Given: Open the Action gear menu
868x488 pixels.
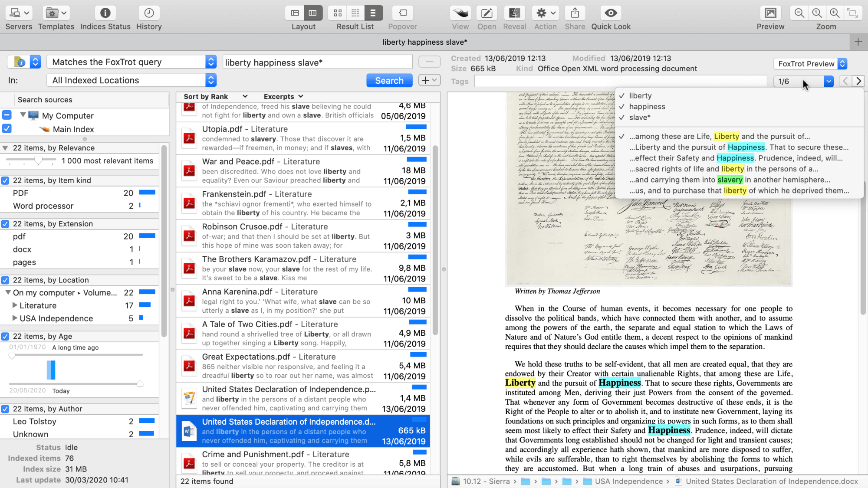Looking at the screenshot, I should pyautogui.click(x=546, y=13).
